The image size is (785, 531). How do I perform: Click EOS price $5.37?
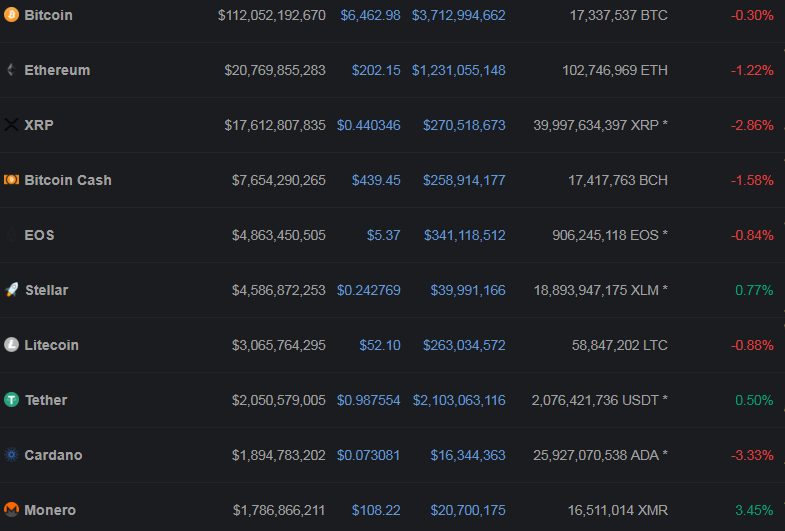383,236
